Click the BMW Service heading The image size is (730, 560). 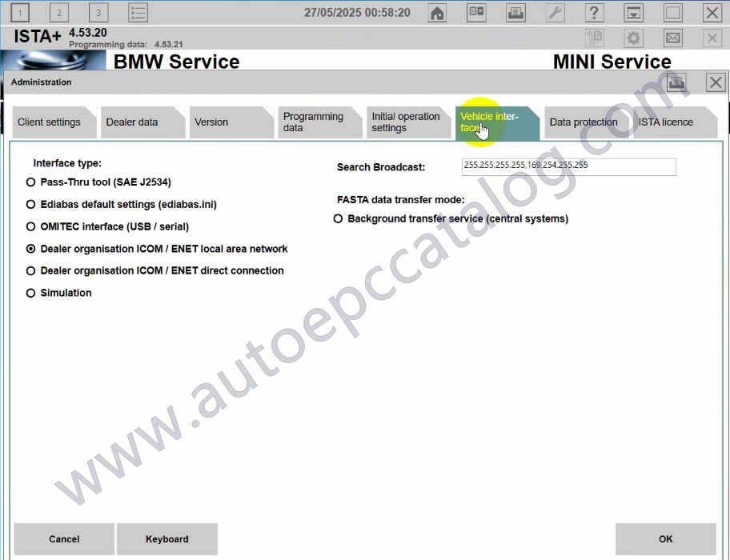[x=176, y=62]
